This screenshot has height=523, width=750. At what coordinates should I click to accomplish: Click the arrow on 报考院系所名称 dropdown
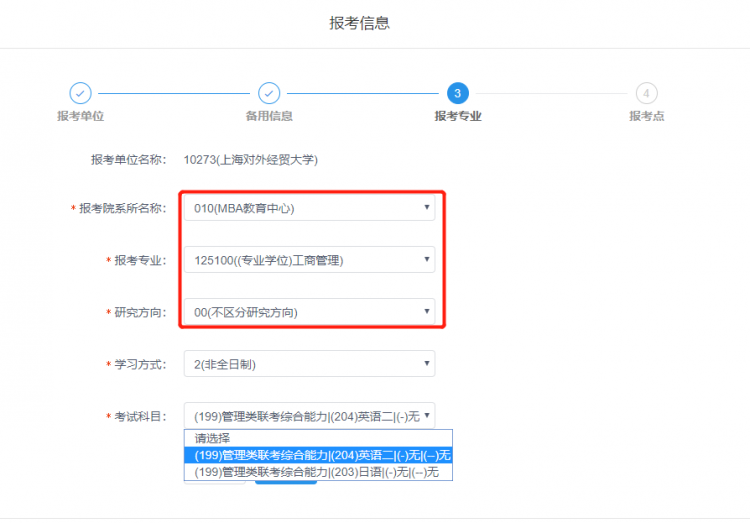pyautogui.click(x=427, y=208)
